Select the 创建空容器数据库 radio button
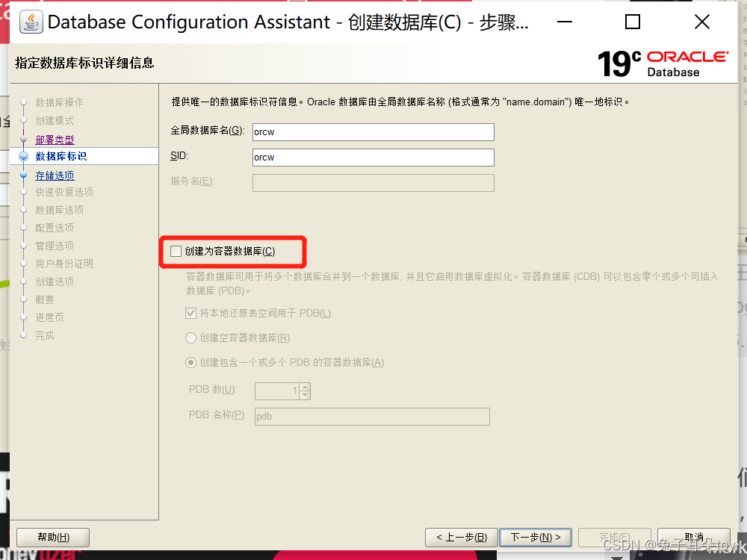The height and width of the screenshot is (560, 747). point(191,338)
